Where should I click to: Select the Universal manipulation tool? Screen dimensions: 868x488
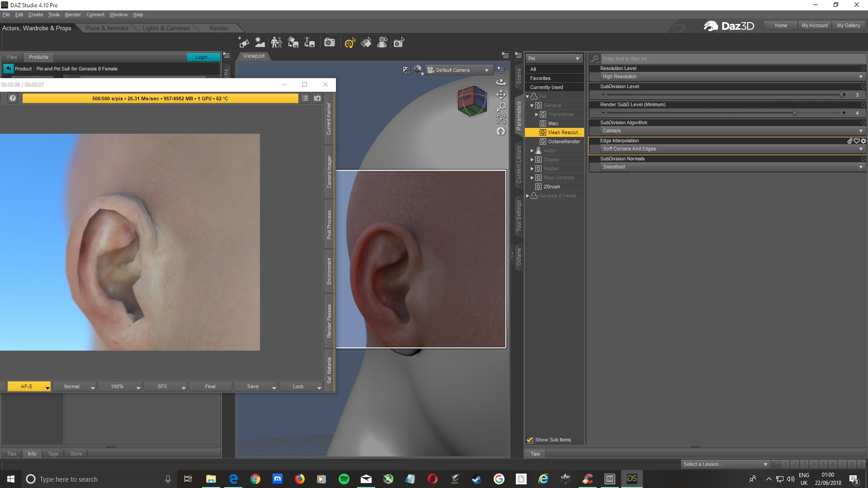tap(350, 43)
